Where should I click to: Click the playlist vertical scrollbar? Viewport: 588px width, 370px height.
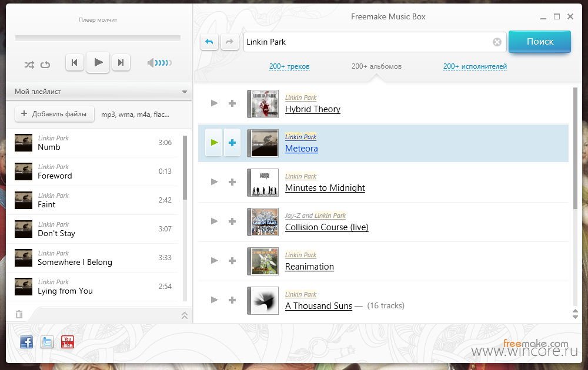click(185, 167)
